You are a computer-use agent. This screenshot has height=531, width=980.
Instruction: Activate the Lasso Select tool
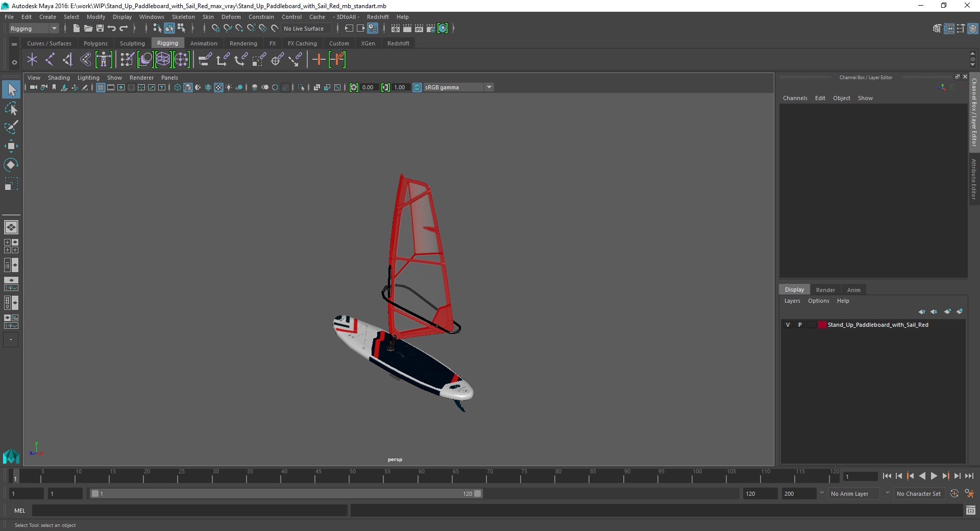(x=11, y=108)
